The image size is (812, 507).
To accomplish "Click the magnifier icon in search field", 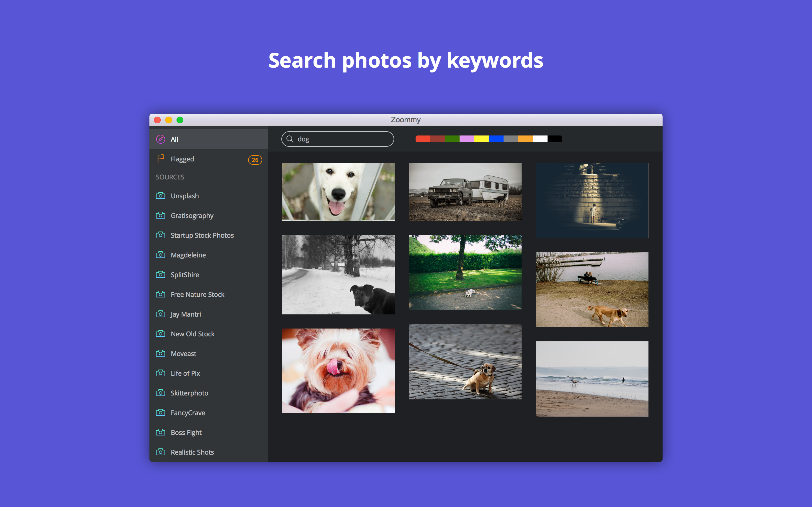I will click(290, 139).
